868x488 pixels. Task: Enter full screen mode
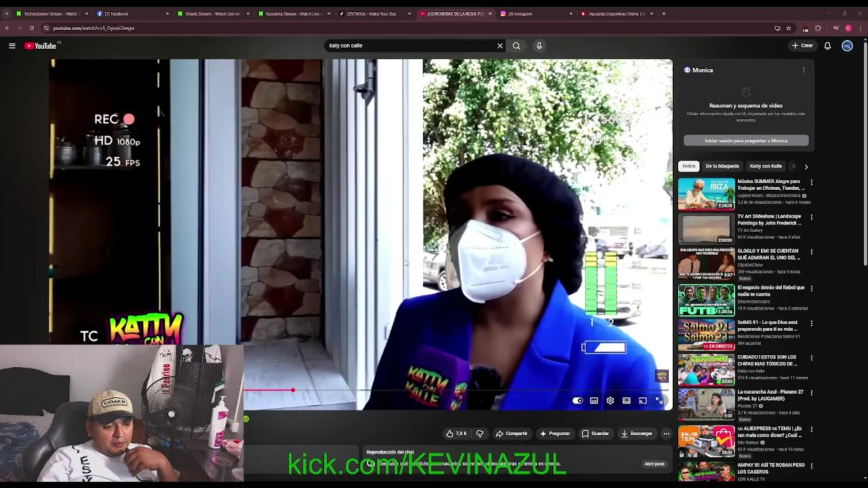[x=658, y=401]
